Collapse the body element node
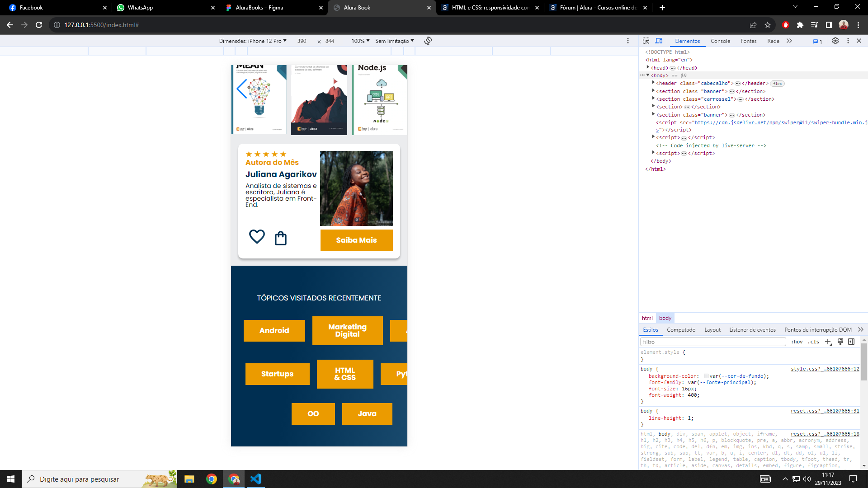 [648, 75]
